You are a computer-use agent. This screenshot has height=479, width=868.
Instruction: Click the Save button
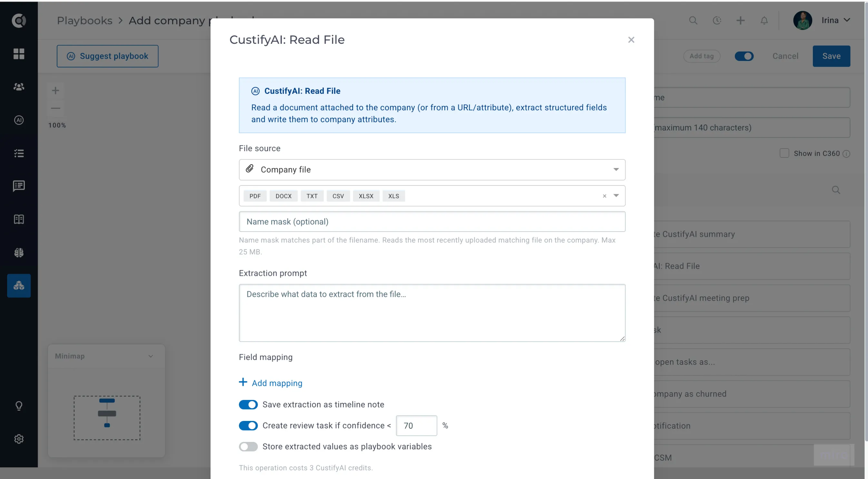click(x=831, y=56)
